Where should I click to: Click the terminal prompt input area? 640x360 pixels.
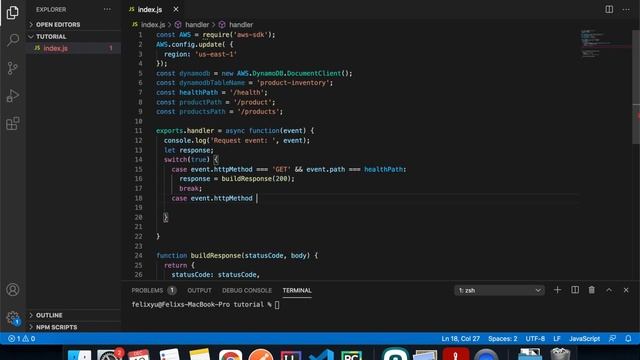[x=277, y=304]
